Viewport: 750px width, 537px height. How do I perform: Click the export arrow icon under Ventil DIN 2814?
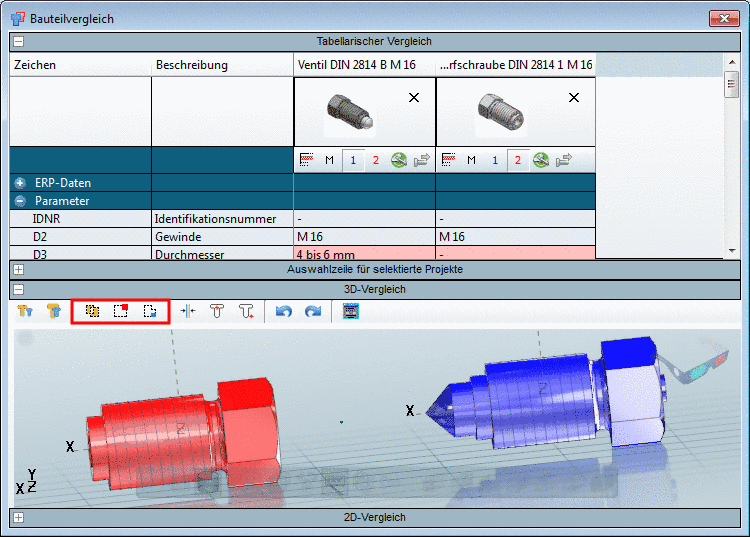pos(421,160)
